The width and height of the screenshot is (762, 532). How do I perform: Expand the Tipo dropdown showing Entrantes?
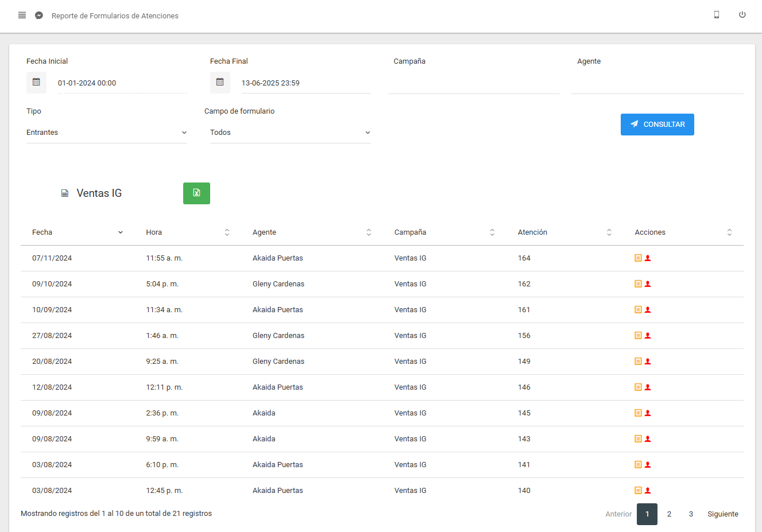point(107,133)
